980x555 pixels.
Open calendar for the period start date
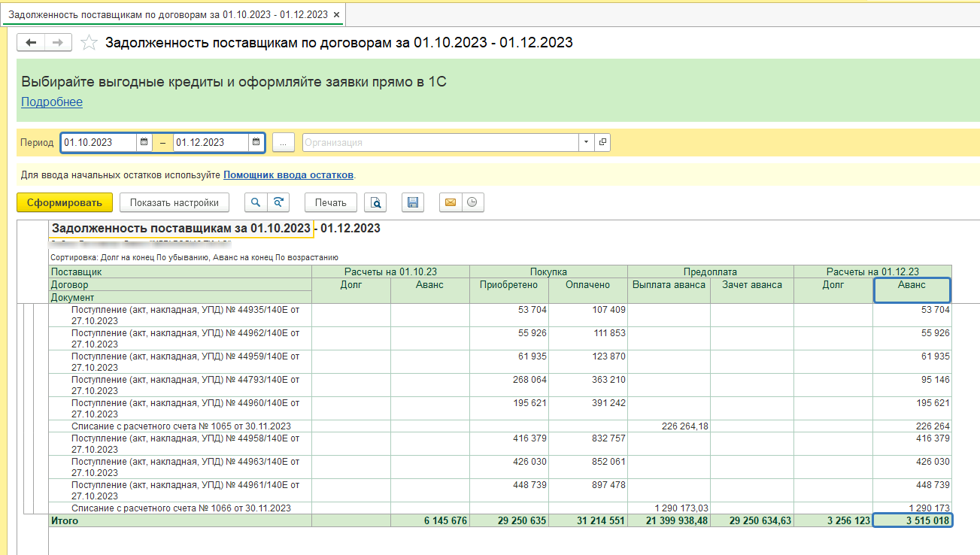[x=144, y=142]
